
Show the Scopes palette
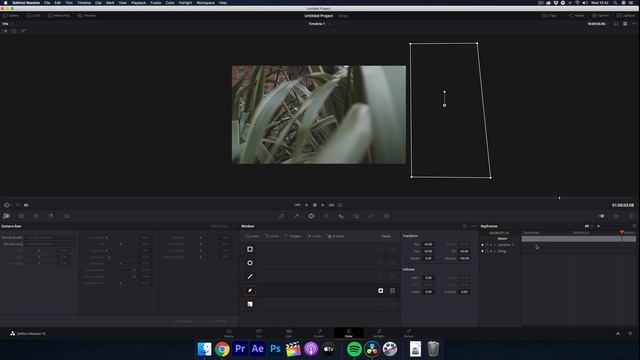coord(616,216)
